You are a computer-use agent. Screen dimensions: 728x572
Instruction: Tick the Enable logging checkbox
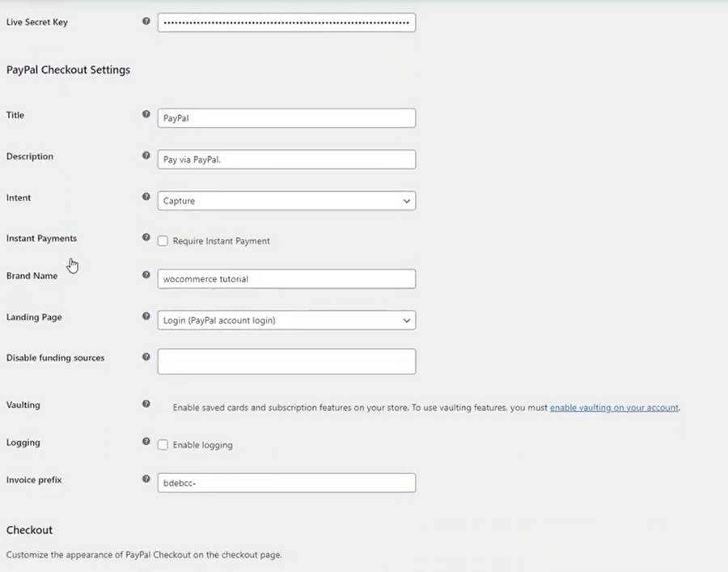point(163,445)
